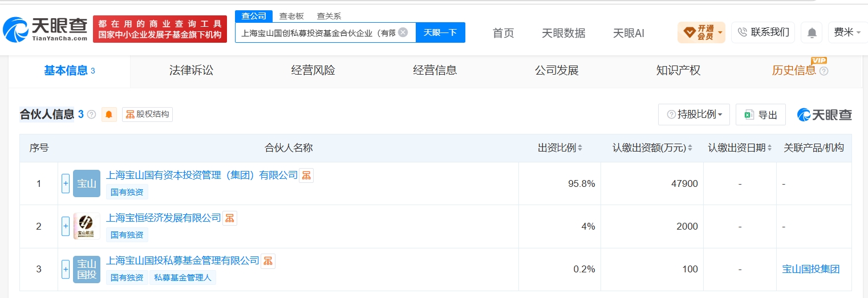Sort the table by 出资比例 column
The image size is (868, 298).
coord(560,148)
